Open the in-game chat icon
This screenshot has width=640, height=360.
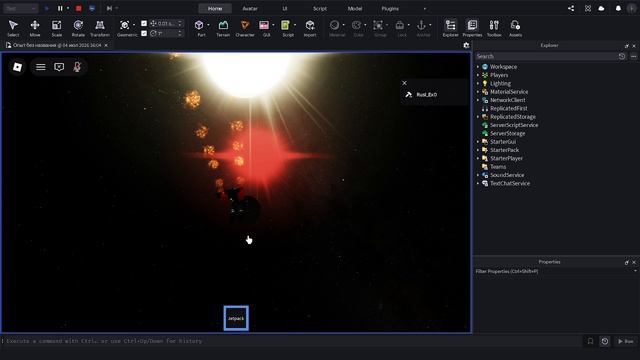pyautogui.click(x=59, y=67)
